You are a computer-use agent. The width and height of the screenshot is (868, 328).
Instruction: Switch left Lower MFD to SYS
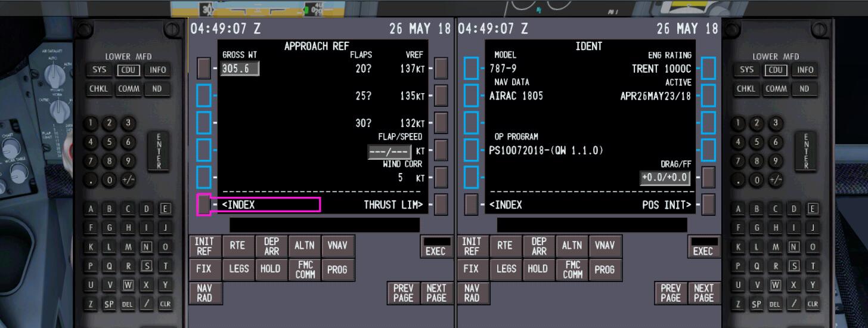click(x=100, y=70)
